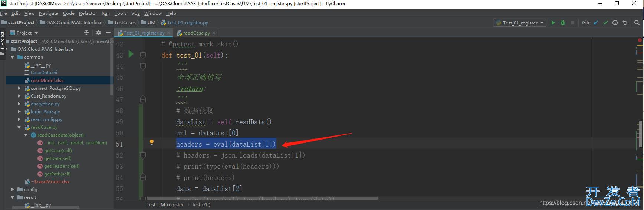Viewport: 644px width, 210px height.
Task: Select CaseData.ini file
Action: coord(44,73)
